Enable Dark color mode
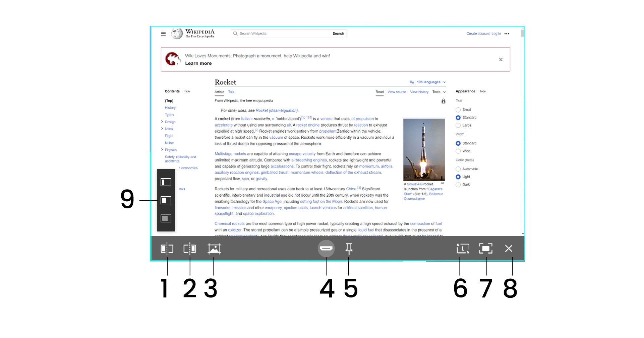644x338 pixels. (458, 185)
